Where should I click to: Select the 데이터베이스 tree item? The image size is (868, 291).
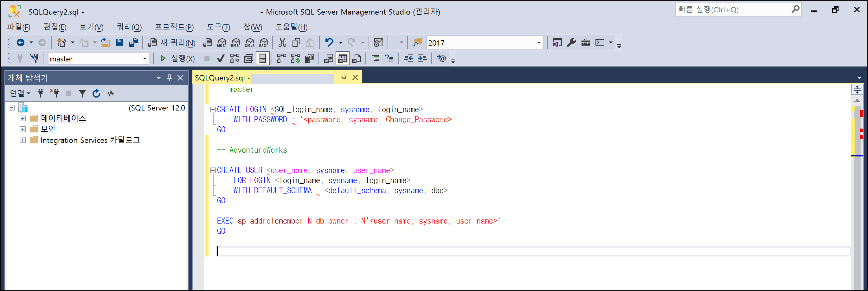pyautogui.click(x=63, y=118)
